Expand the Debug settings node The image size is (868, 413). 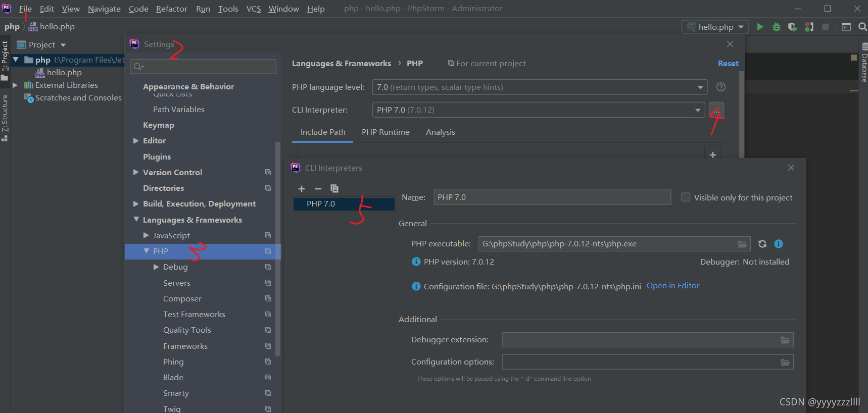point(156,267)
